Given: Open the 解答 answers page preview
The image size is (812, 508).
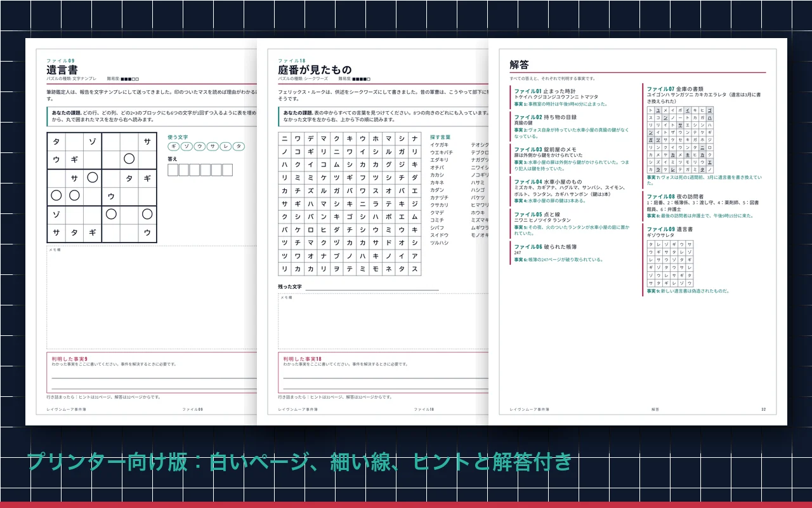Looking at the screenshot, I should (x=638, y=232).
